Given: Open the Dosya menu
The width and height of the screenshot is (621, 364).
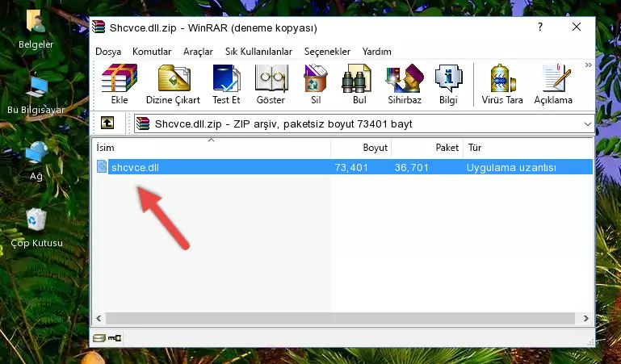Looking at the screenshot, I should tap(108, 52).
